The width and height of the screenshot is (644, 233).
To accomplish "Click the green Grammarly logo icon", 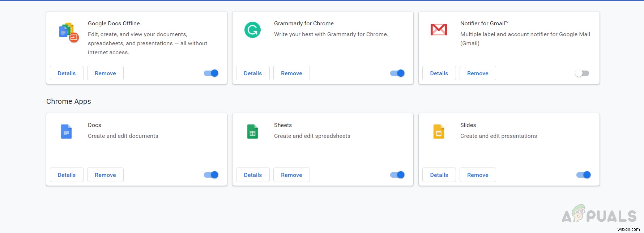I will coord(252,30).
